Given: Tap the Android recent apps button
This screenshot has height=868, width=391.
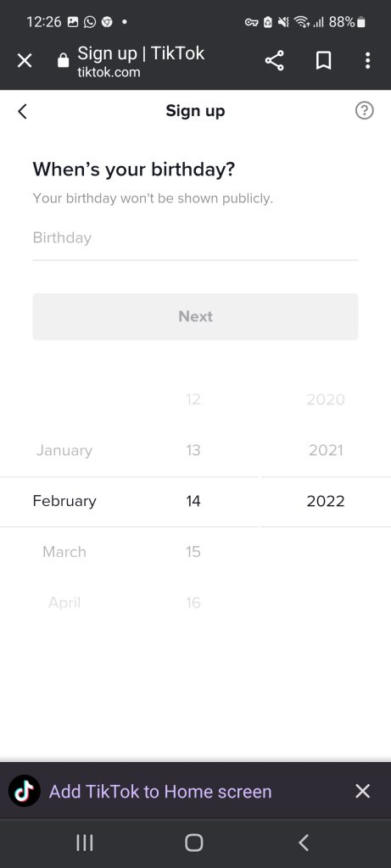Looking at the screenshot, I should click(x=84, y=843).
